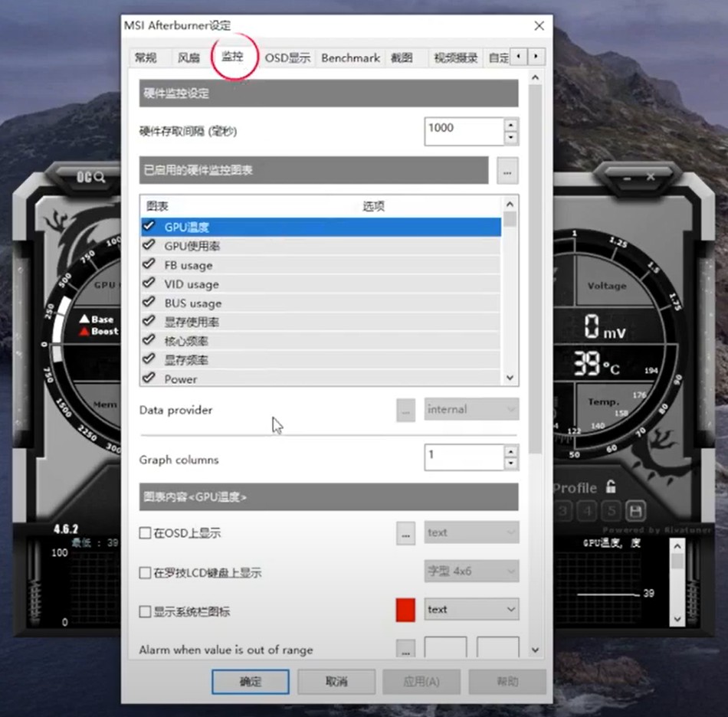728x717 pixels.
Task: Open OSD display ellipsis options button
Action: click(x=405, y=533)
